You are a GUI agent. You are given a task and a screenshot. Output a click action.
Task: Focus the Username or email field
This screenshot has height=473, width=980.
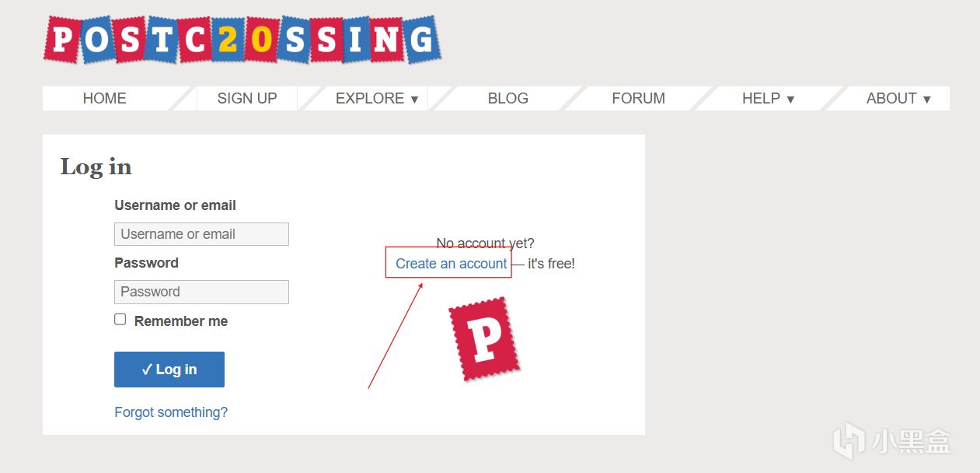coord(201,234)
